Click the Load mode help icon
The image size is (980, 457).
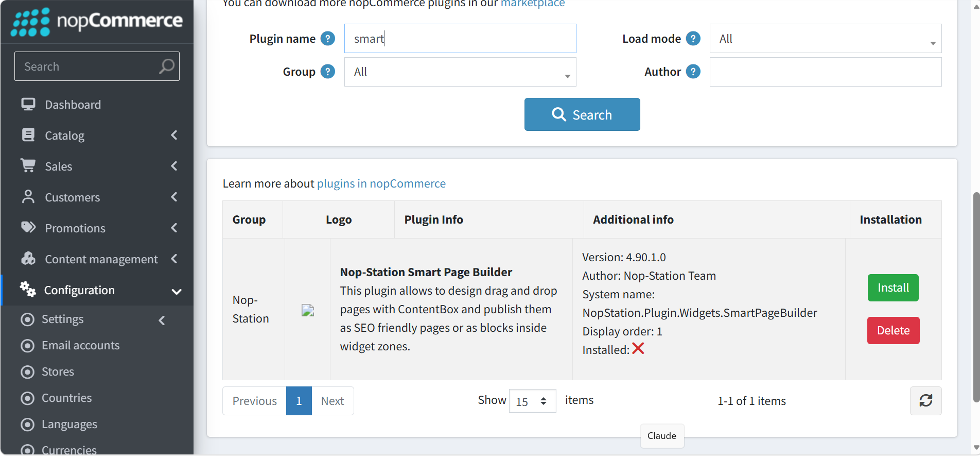tap(693, 39)
